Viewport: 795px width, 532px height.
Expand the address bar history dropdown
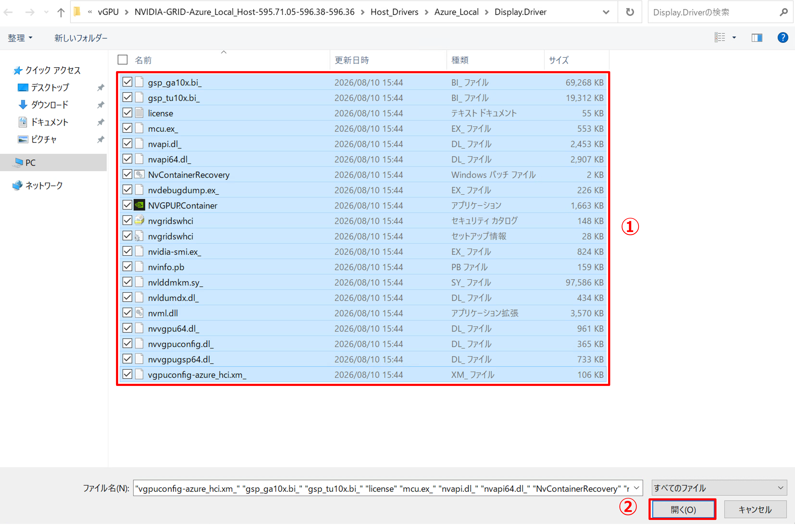(606, 12)
